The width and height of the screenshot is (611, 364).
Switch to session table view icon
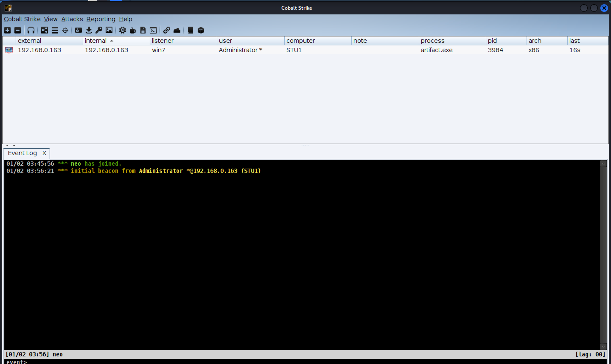(x=55, y=30)
